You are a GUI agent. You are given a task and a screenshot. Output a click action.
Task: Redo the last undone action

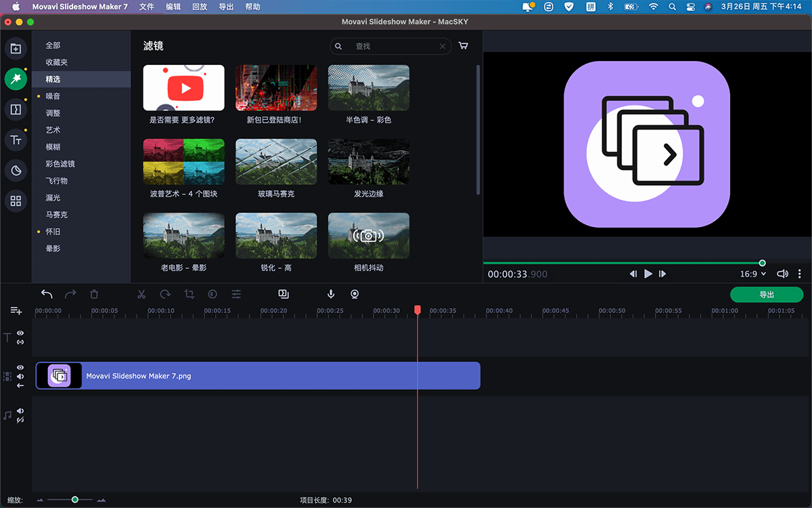pyautogui.click(x=70, y=294)
